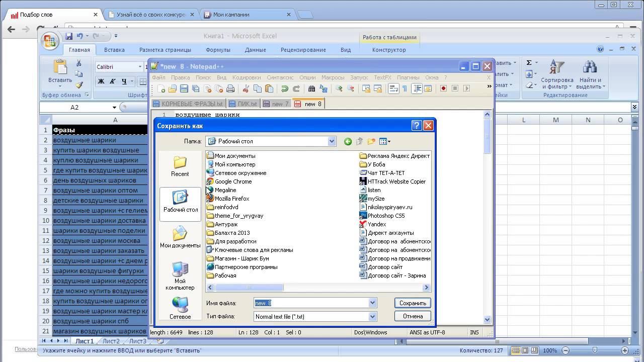Click the Save dialog help question button
Screen dimensions: 644x362
(417, 126)
